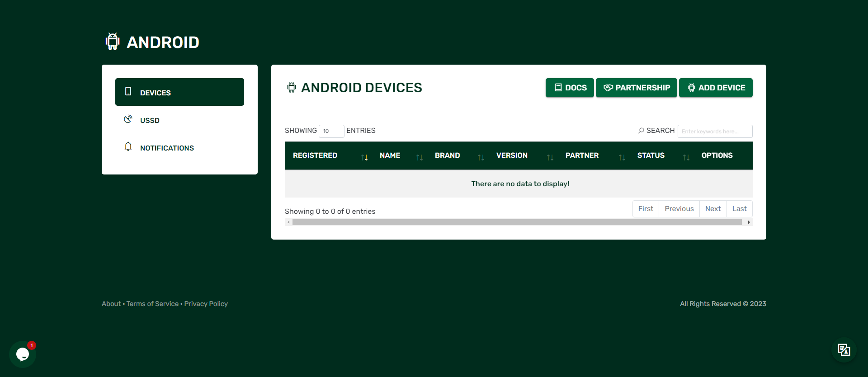868x377 pixels.
Task: Click the Notifications bell icon
Action: pos(128,146)
